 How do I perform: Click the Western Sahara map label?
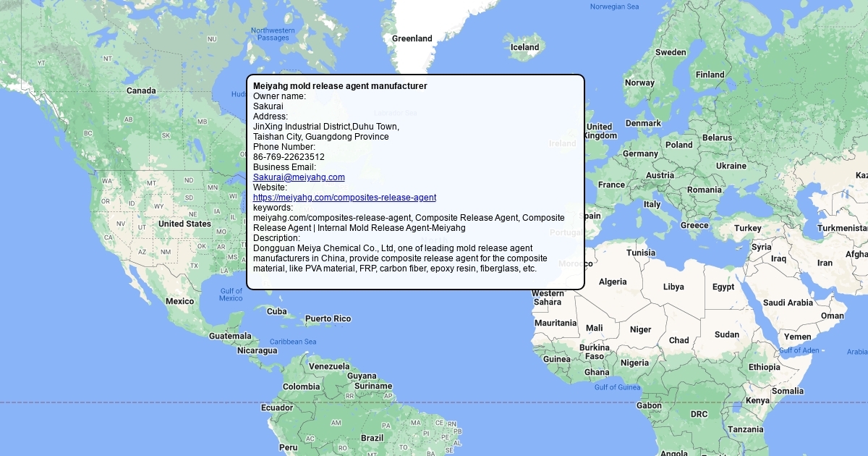click(x=548, y=297)
